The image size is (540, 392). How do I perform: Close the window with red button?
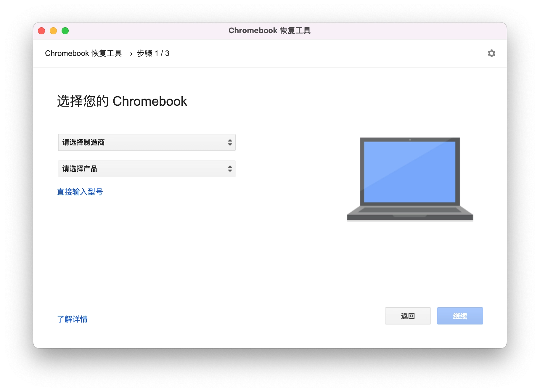(x=41, y=31)
